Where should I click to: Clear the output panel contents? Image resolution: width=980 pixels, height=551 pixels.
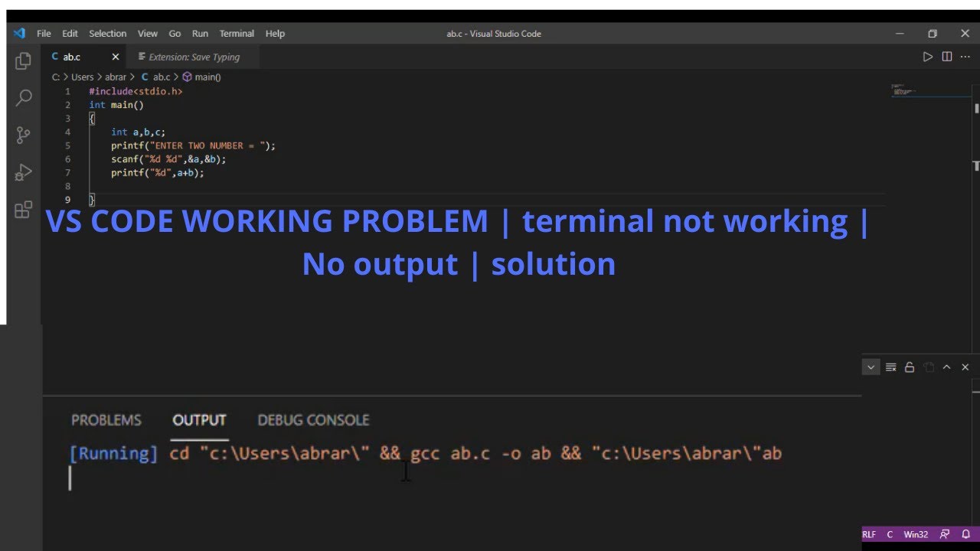point(890,367)
